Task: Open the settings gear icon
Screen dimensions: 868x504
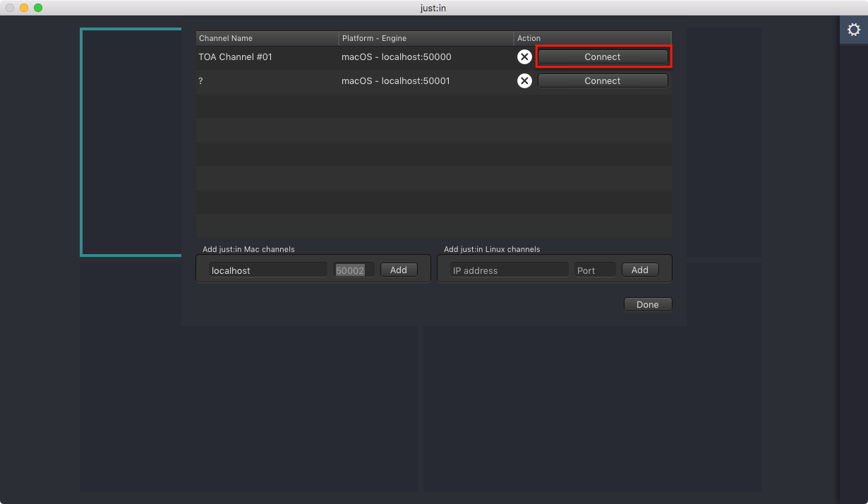Action: click(853, 30)
